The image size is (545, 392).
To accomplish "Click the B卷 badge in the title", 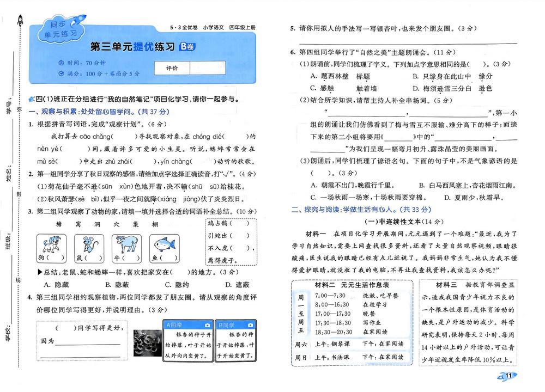I will [187, 46].
